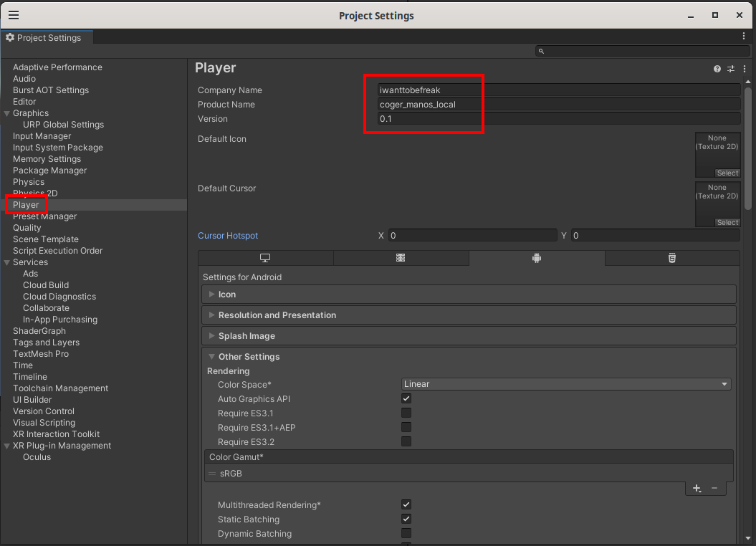Open the hamburger menu in title bar
This screenshot has height=546, width=756.
[x=14, y=15]
